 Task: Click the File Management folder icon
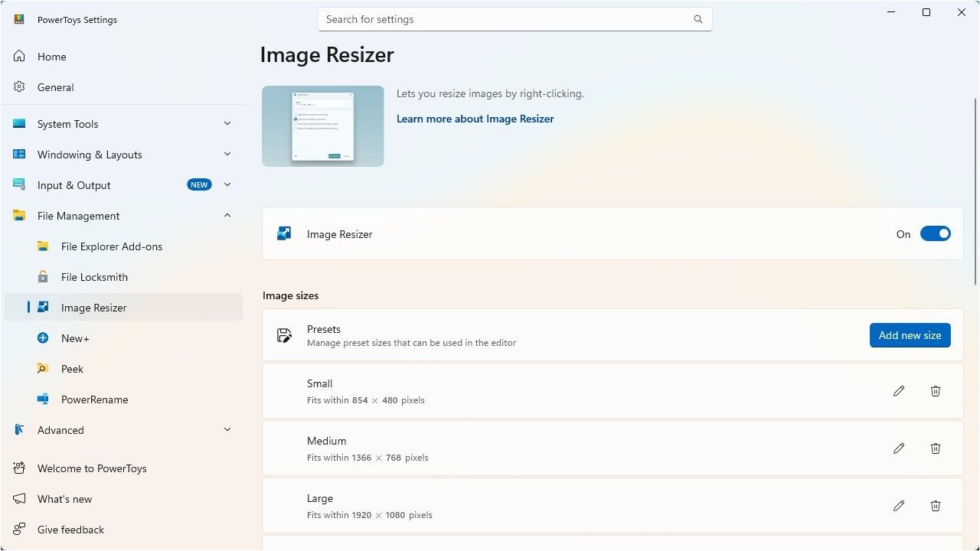[19, 216]
